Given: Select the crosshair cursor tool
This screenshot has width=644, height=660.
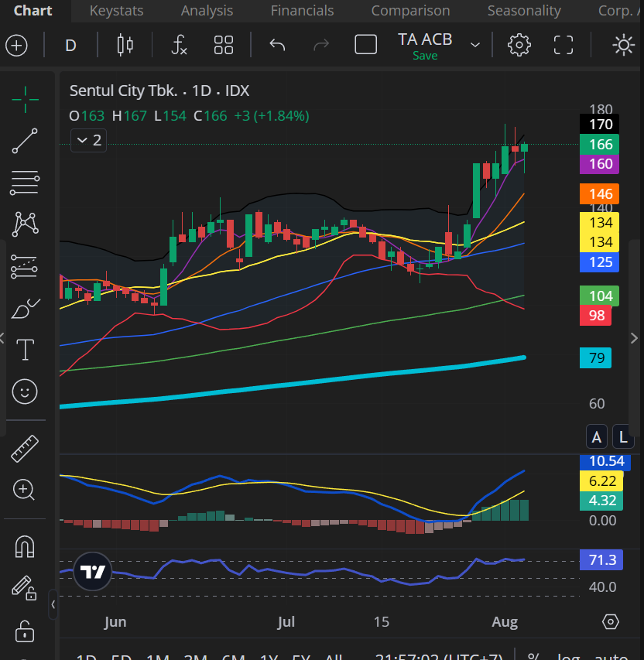Looking at the screenshot, I should pyautogui.click(x=26, y=100).
